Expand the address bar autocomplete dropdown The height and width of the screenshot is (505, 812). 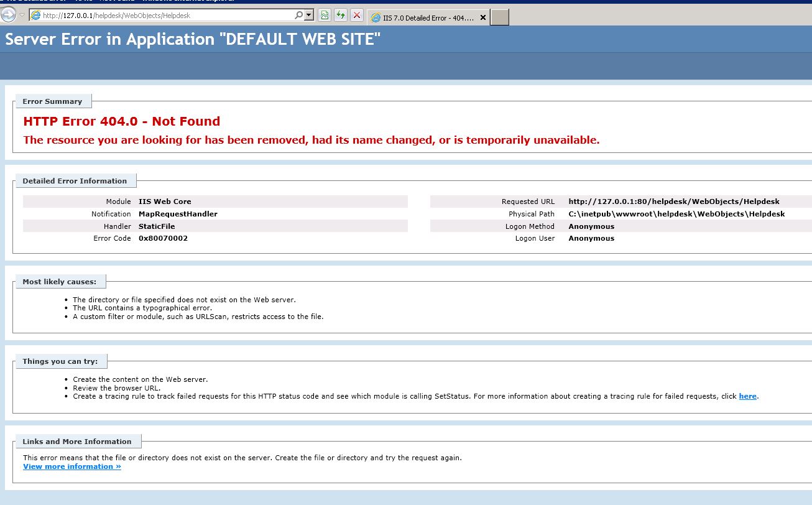pyautogui.click(x=309, y=15)
